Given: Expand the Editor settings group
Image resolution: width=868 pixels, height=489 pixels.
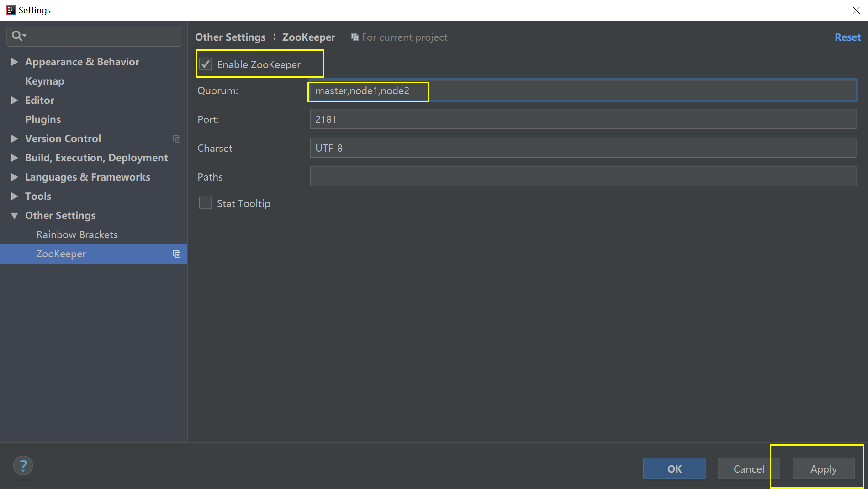Looking at the screenshot, I should click(15, 100).
